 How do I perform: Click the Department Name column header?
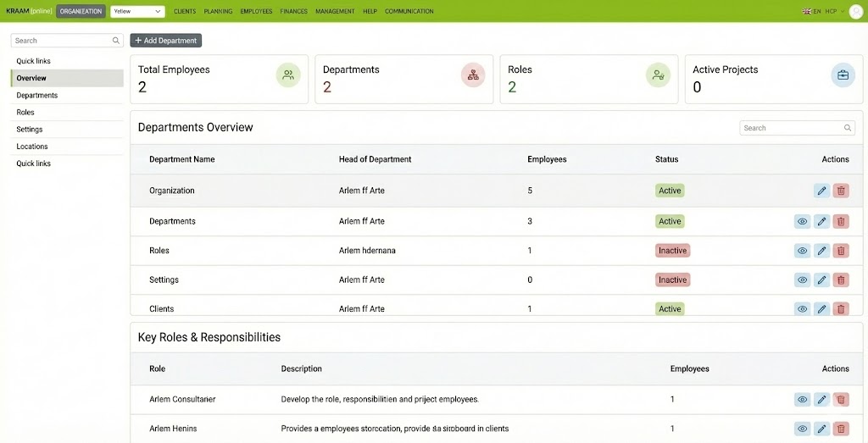pos(182,159)
